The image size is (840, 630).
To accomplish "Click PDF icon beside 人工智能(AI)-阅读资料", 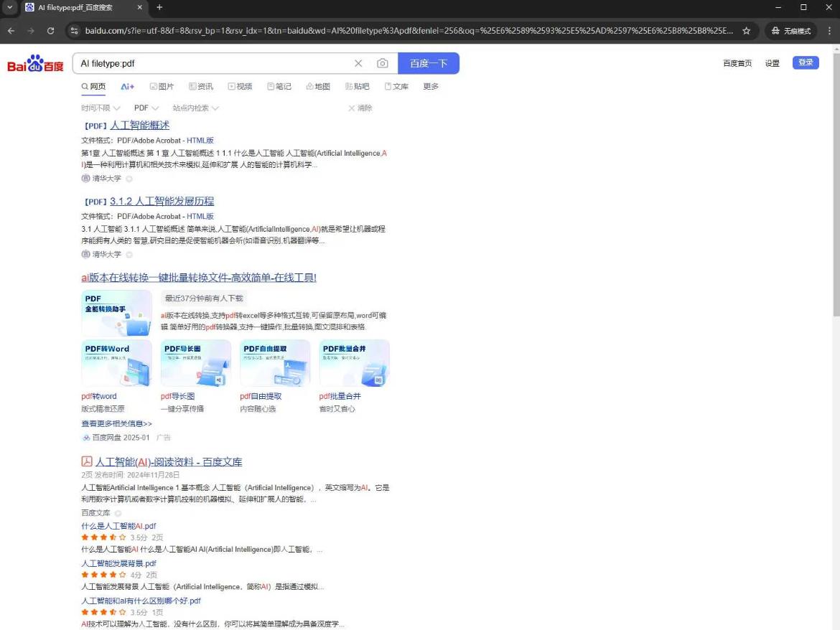I will point(86,461).
